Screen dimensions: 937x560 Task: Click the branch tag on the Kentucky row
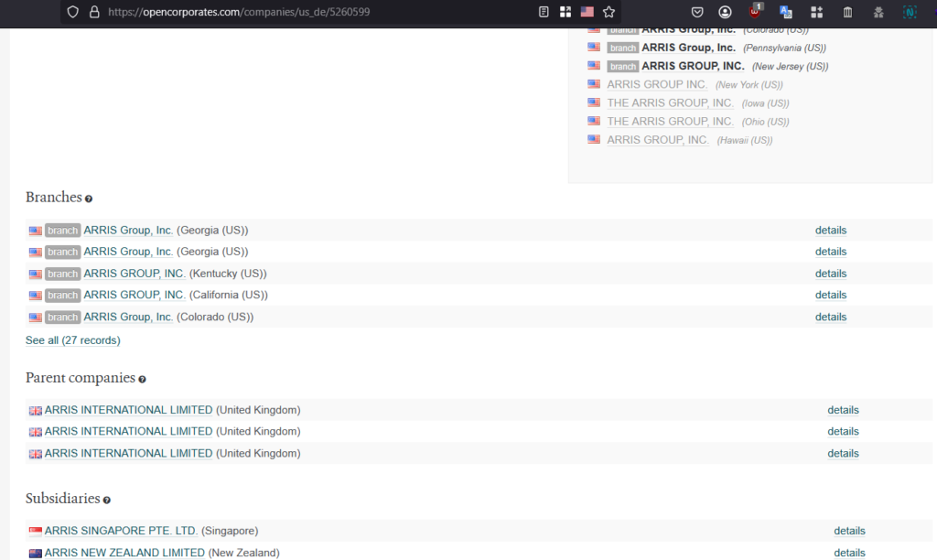63,274
